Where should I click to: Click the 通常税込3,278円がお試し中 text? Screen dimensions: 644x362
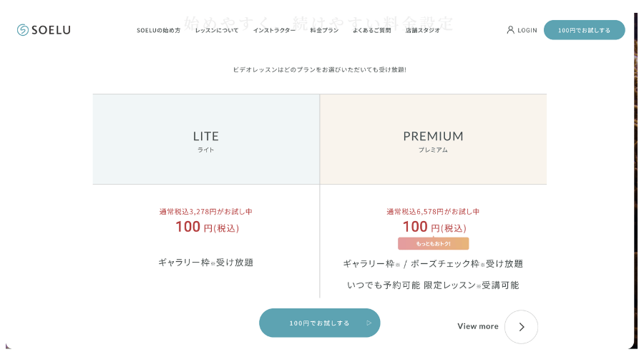206,212
